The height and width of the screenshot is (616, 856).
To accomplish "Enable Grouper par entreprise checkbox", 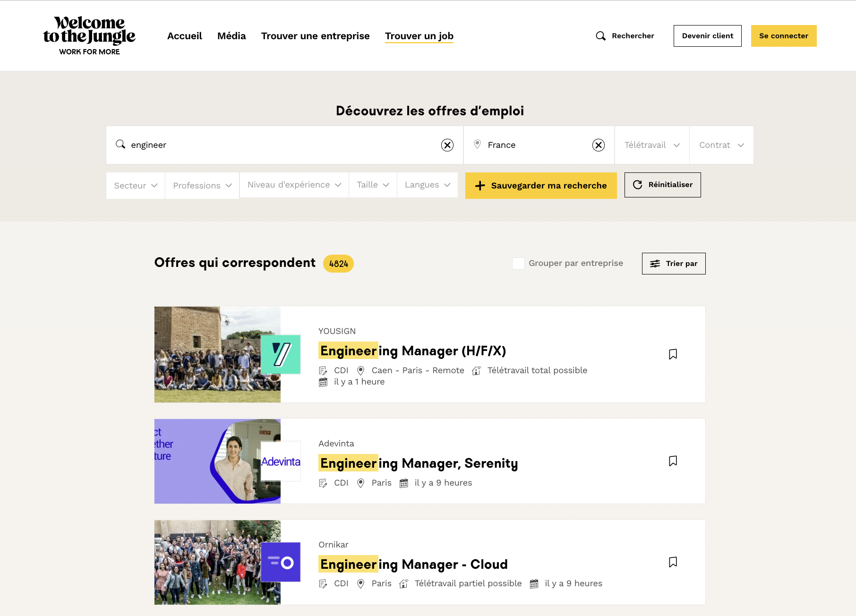I will point(518,264).
